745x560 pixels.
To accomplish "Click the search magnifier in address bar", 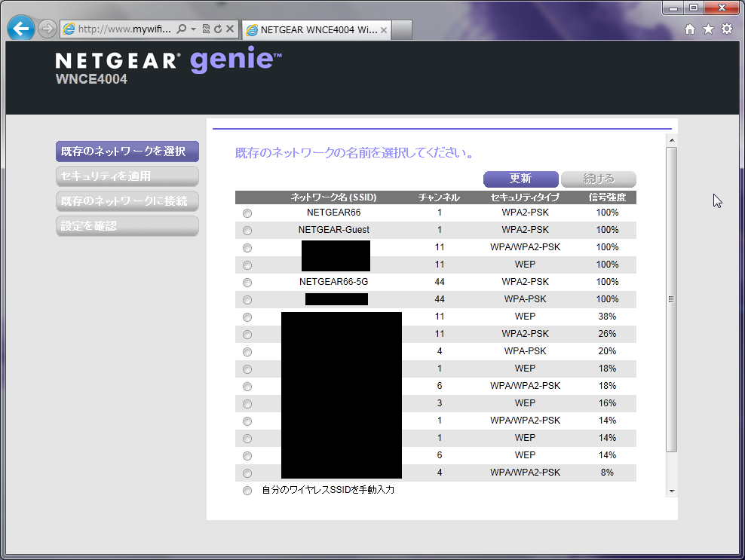I will [181, 29].
